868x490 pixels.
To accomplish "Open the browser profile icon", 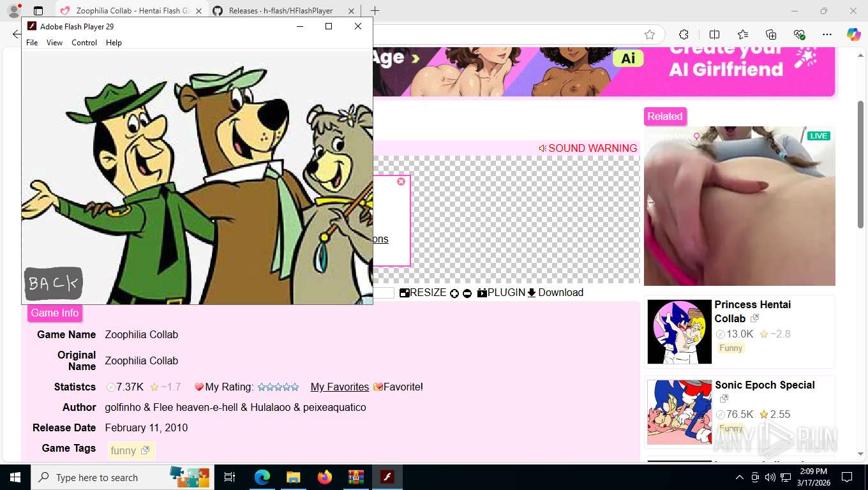I will pos(13,11).
